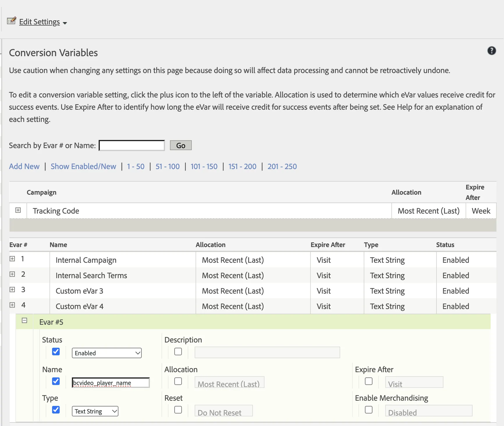
Task: Expand Evar 2 Internal Search Terms row
Action: pyautogui.click(x=12, y=274)
